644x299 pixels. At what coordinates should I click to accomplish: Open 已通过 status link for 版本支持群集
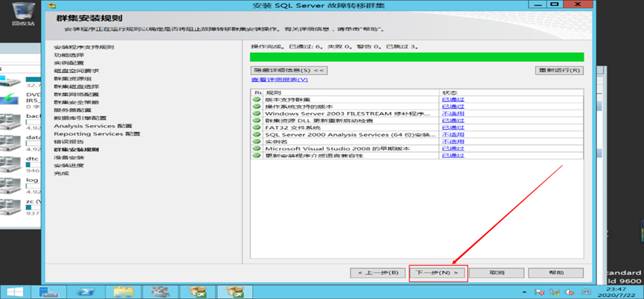pyautogui.click(x=453, y=99)
